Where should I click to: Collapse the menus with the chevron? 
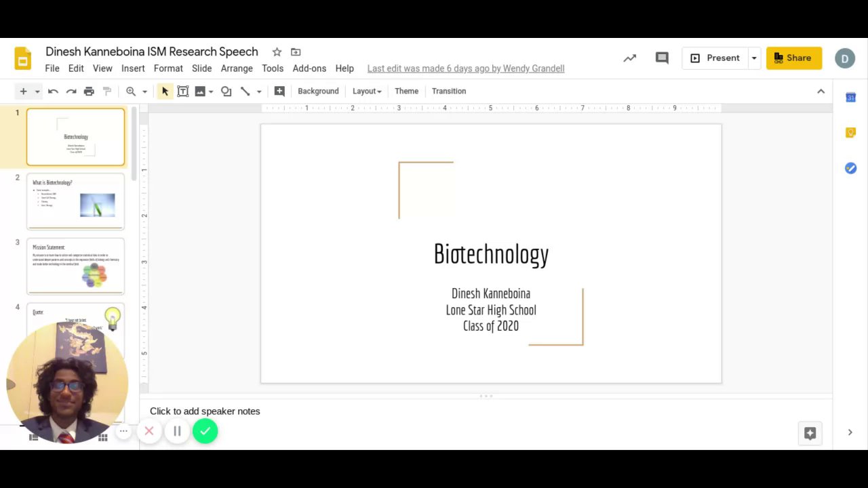click(821, 91)
